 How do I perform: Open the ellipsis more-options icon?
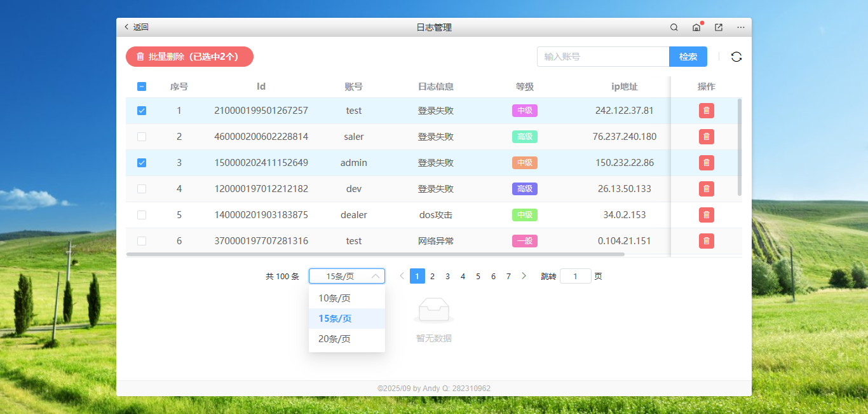740,27
